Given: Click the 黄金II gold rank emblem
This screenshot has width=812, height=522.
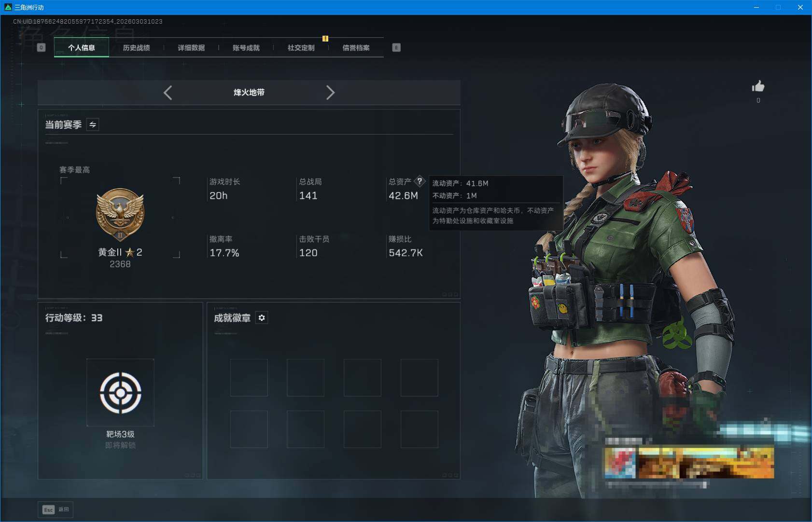Looking at the screenshot, I should click(121, 214).
